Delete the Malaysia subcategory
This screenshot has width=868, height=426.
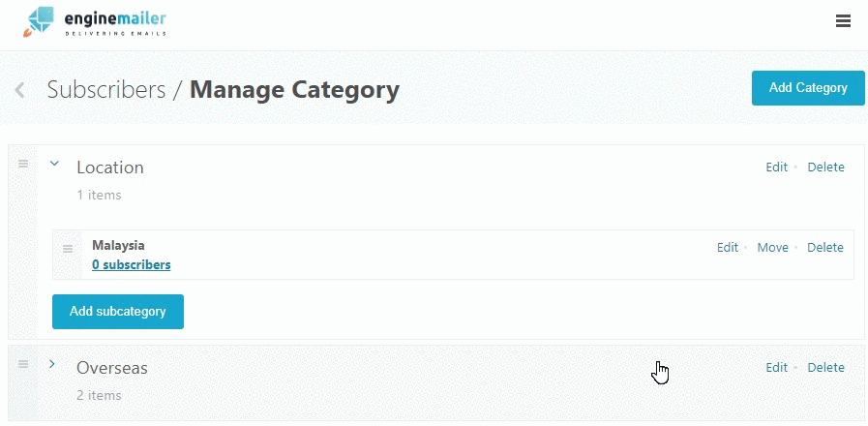(x=824, y=248)
